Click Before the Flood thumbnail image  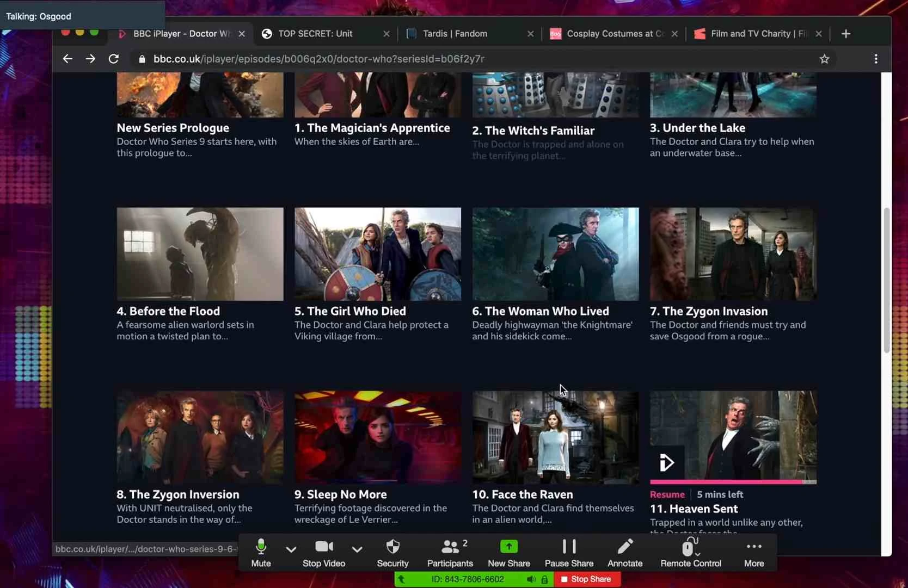pyautogui.click(x=200, y=254)
